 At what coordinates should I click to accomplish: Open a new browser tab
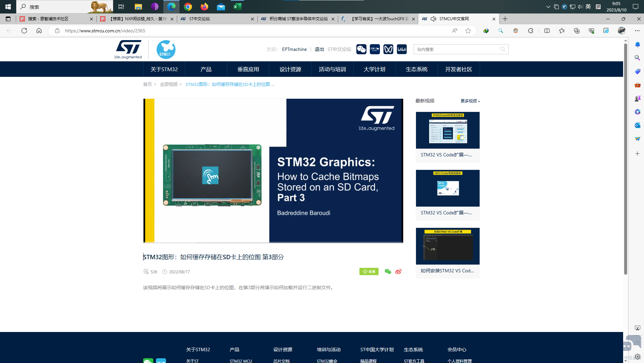(505, 19)
